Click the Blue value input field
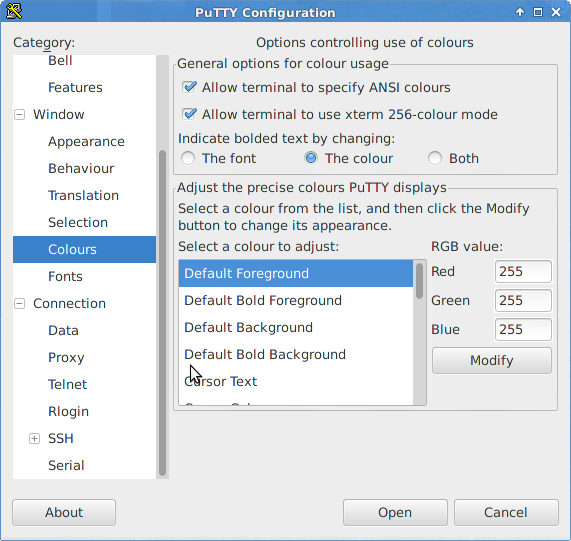Image resolution: width=571 pixels, height=541 pixels. 523,329
